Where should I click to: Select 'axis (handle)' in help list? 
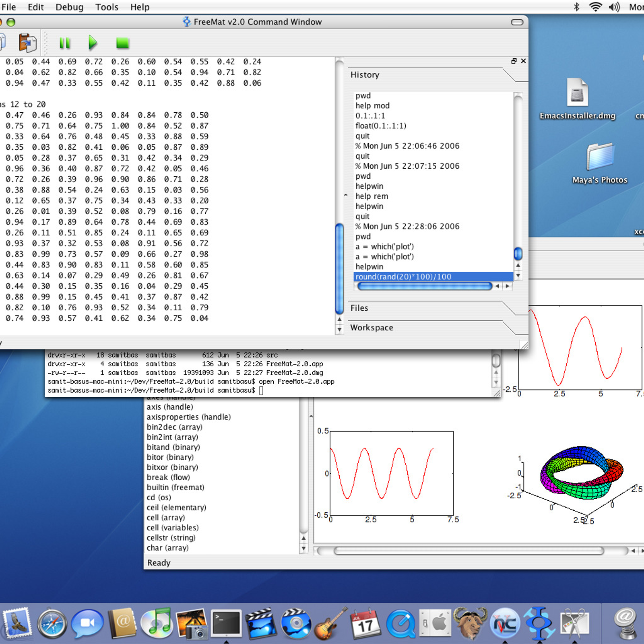pyautogui.click(x=170, y=407)
